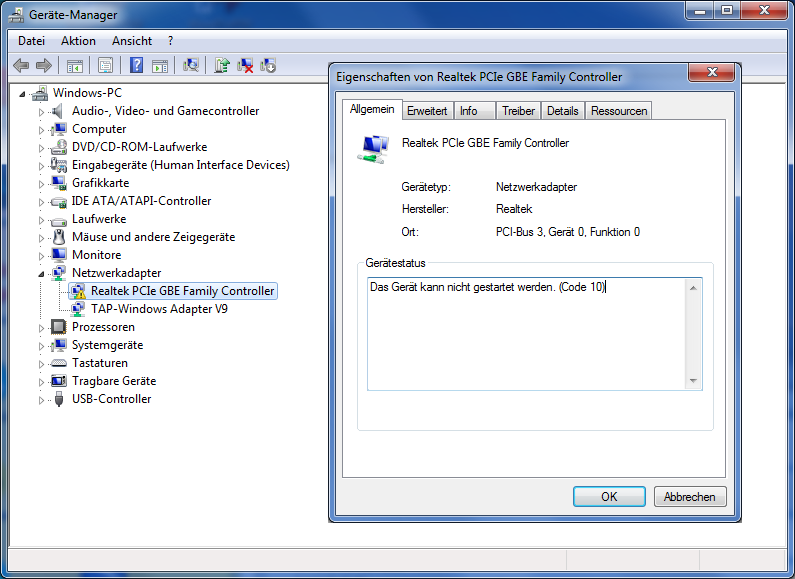Expand the USB-Controller category arrow
This screenshot has width=795, height=579.
pyautogui.click(x=42, y=400)
